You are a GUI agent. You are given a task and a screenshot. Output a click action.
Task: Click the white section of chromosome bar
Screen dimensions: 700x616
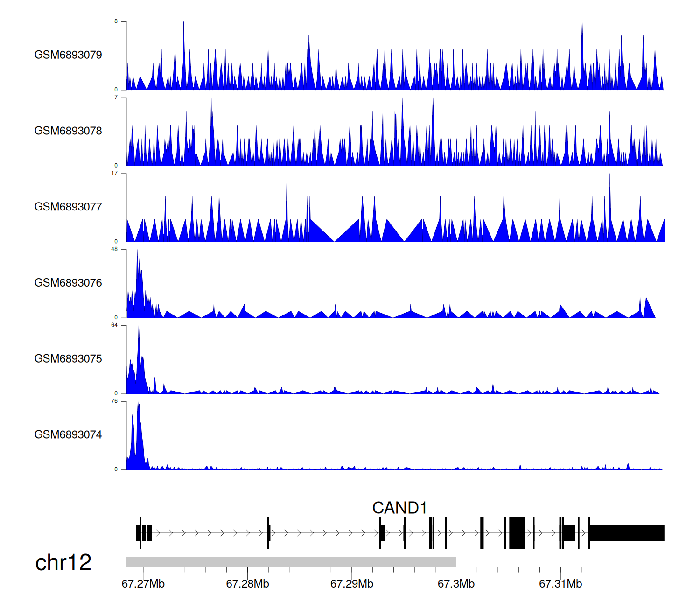point(560,562)
